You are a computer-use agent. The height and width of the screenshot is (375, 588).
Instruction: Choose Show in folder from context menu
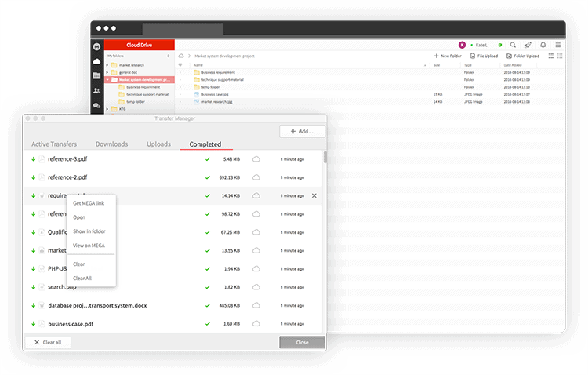click(x=89, y=231)
